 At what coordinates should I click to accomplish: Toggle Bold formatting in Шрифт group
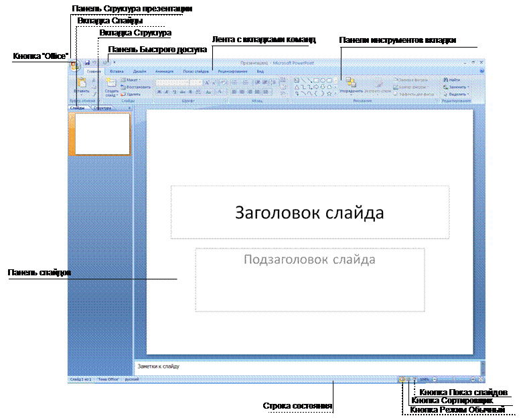(x=159, y=92)
